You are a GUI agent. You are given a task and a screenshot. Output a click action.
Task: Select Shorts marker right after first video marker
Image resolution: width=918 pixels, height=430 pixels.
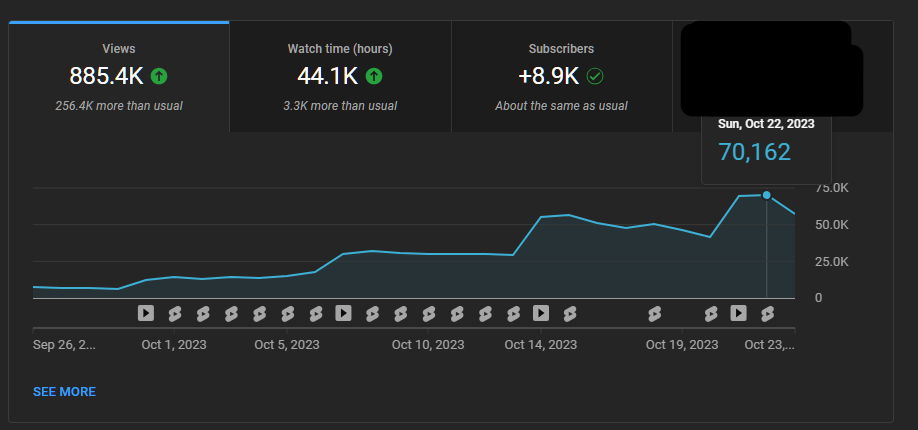click(175, 313)
